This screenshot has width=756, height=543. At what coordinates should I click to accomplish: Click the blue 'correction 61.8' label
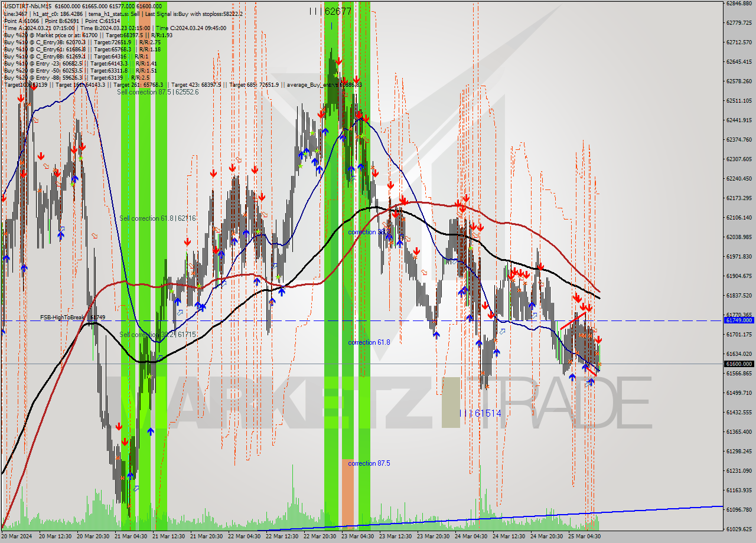click(x=369, y=342)
